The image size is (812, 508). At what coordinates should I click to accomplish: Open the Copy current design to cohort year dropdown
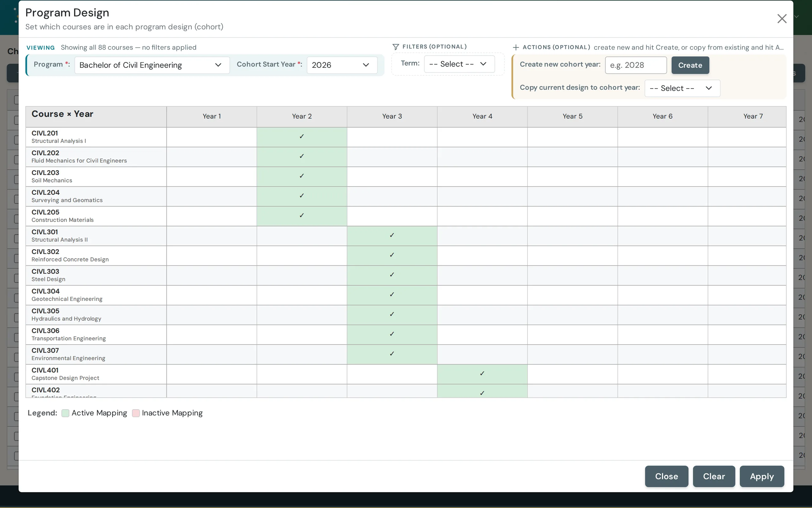tap(682, 88)
